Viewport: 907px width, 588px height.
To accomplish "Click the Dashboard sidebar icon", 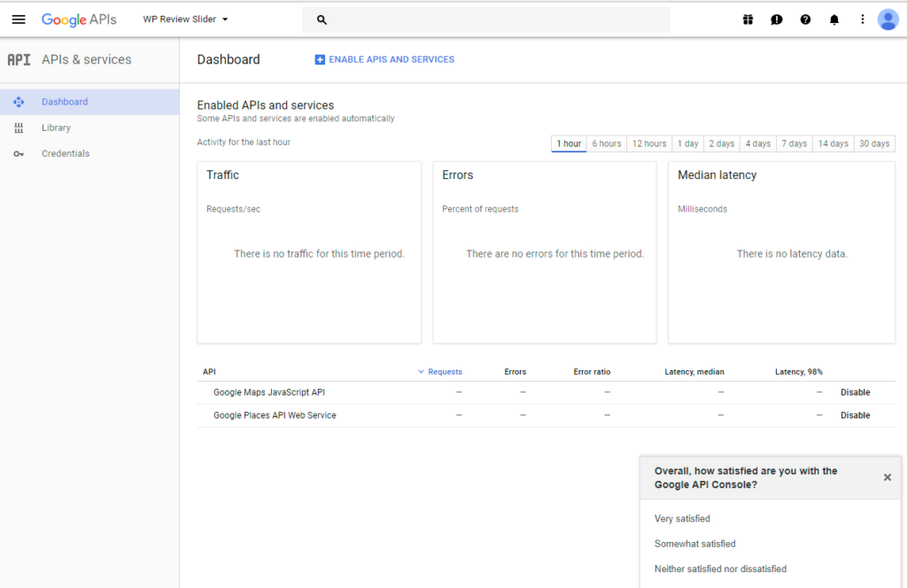I will pos(19,102).
